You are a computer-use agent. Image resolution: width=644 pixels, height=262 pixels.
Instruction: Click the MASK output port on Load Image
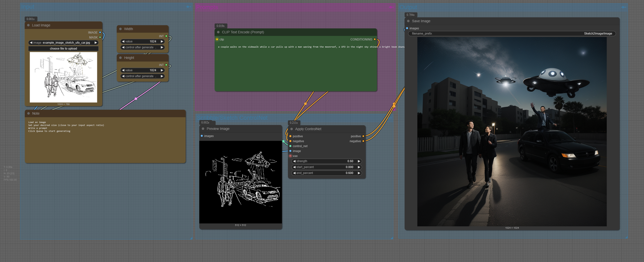pyautogui.click(x=100, y=37)
